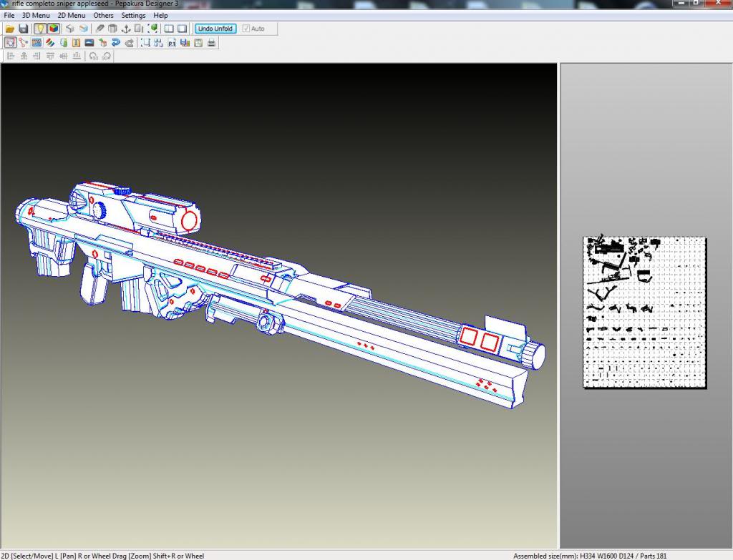Click the printer icon to print
733x560 pixels.
[211, 43]
